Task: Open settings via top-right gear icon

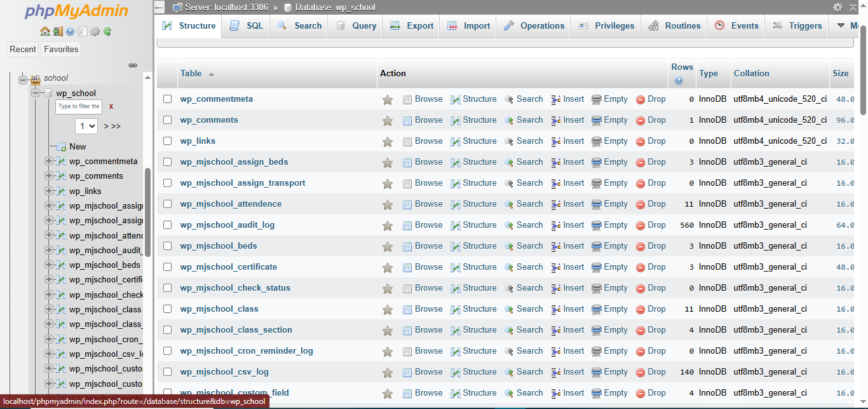Action: pyautogui.click(x=839, y=6)
